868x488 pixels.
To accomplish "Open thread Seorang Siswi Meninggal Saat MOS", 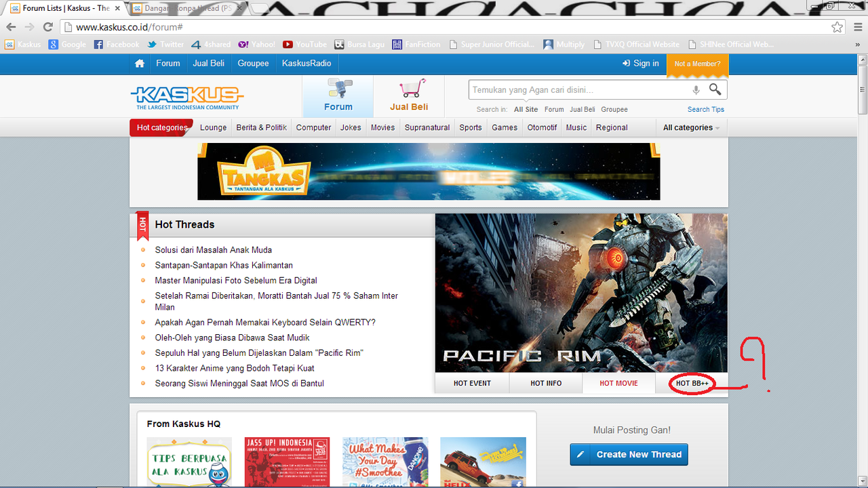I will 239,384.
